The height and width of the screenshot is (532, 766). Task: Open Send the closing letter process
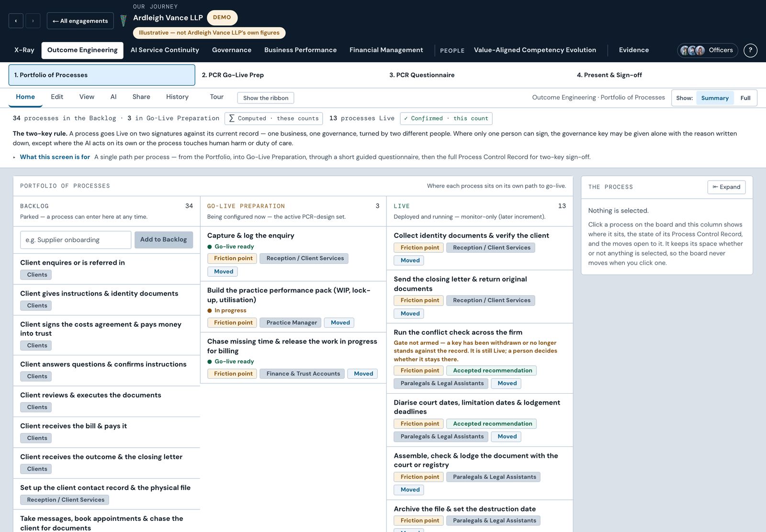(x=479, y=296)
